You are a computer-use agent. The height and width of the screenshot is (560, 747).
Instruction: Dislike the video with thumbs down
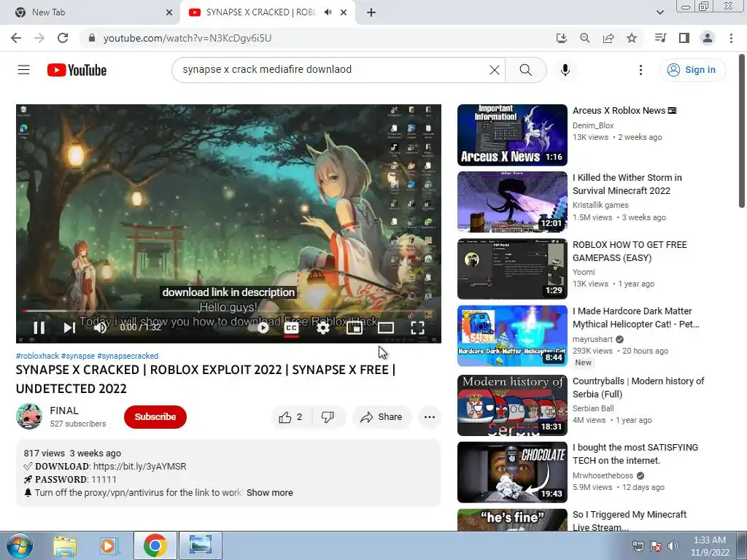[x=328, y=417]
